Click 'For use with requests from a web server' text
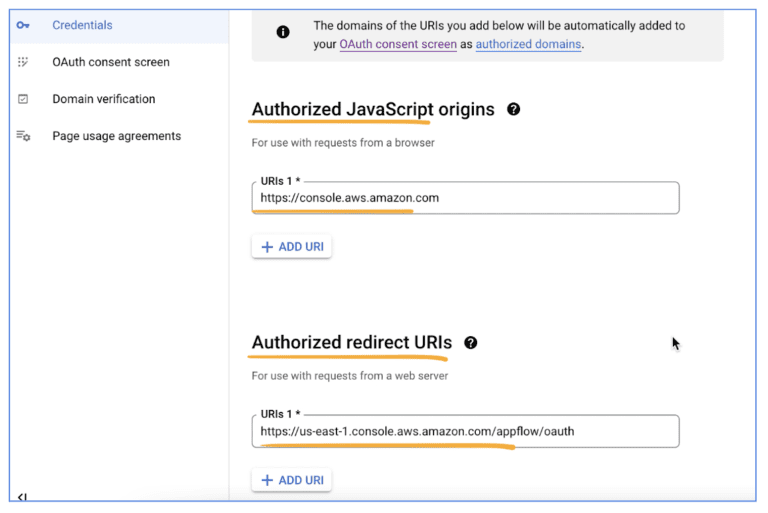The width and height of the screenshot is (768, 513). 350,376
